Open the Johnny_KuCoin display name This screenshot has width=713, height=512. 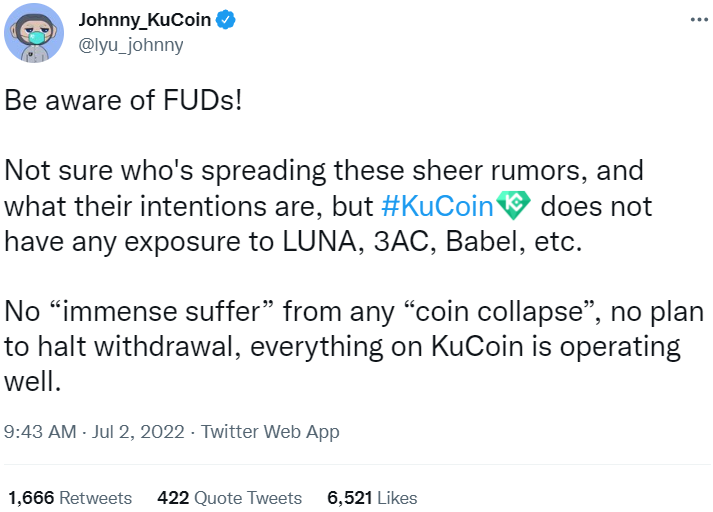coord(145,20)
